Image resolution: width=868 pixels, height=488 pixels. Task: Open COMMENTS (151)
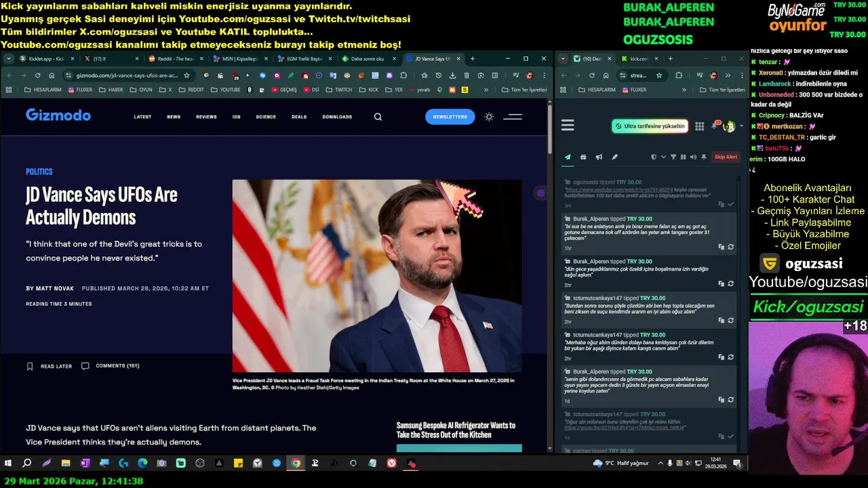click(x=111, y=366)
